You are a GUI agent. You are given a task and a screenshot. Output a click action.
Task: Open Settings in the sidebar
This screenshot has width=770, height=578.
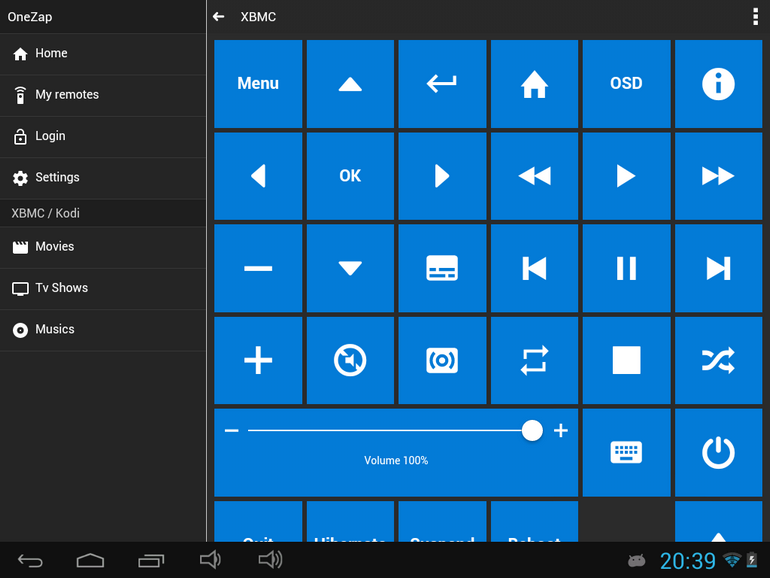point(103,177)
